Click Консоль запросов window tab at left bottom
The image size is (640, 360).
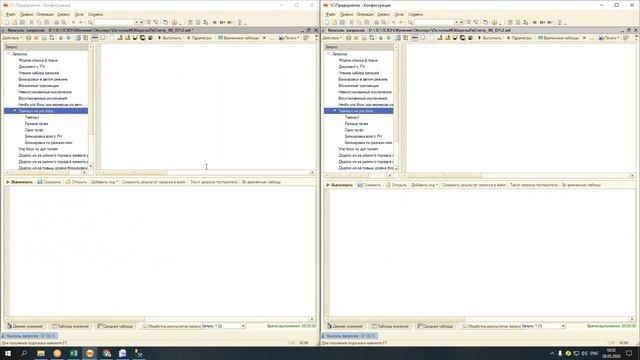click(x=29, y=336)
